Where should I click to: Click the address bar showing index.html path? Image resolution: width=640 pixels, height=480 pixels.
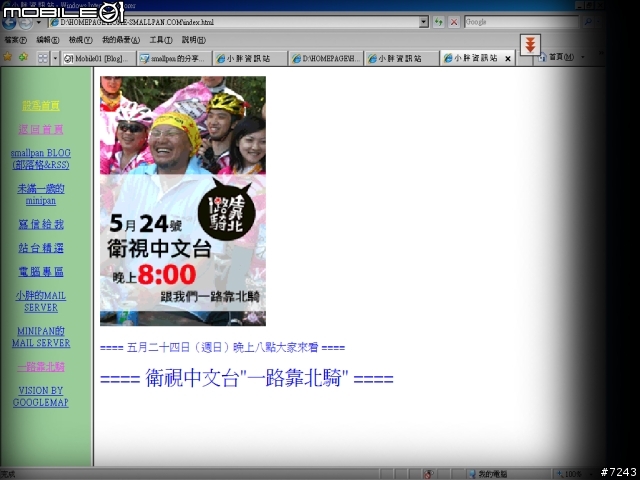coord(234,22)
